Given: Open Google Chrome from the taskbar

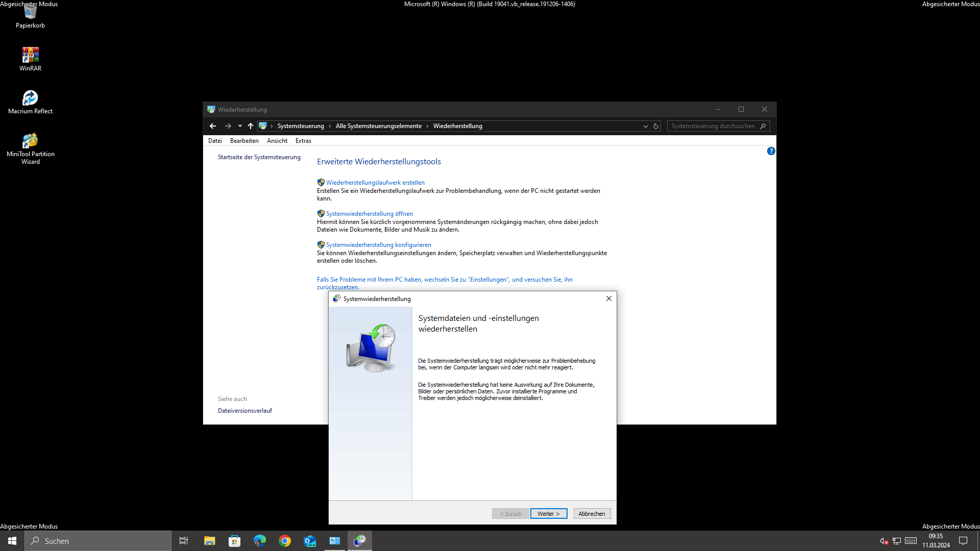Looking at the screenshot, I should point(285,541).
